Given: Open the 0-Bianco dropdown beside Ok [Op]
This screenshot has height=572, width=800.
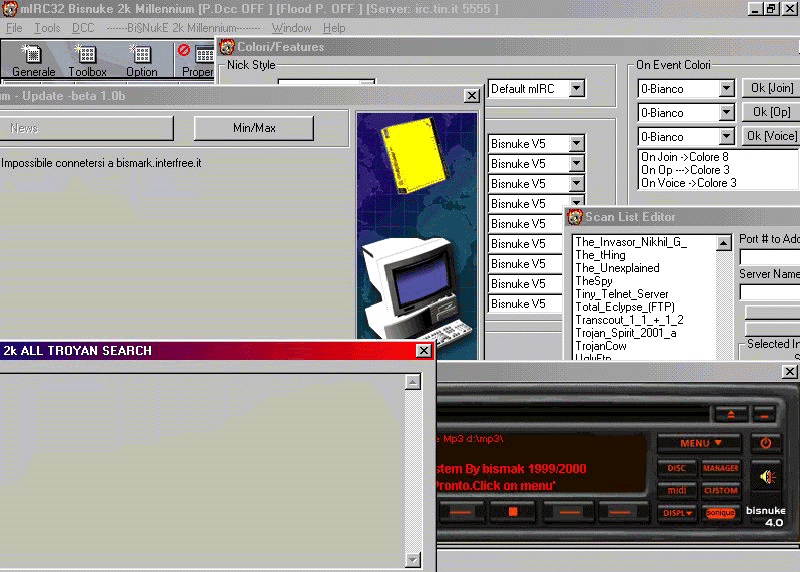Looking at the screenshot, I should pos(727,113).
